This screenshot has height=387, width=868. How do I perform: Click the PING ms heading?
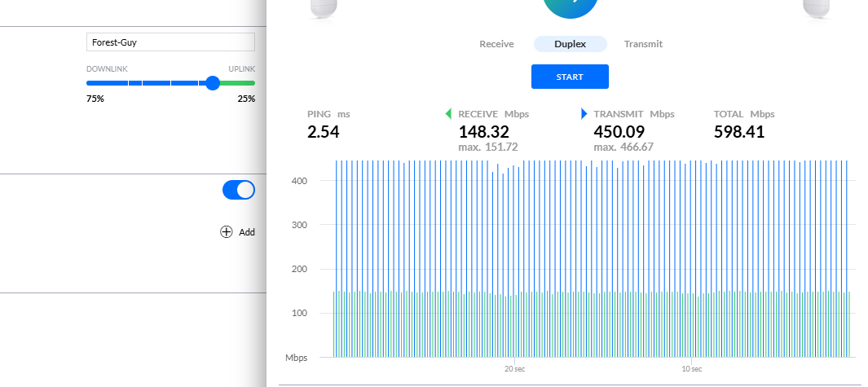pos(328,114)
